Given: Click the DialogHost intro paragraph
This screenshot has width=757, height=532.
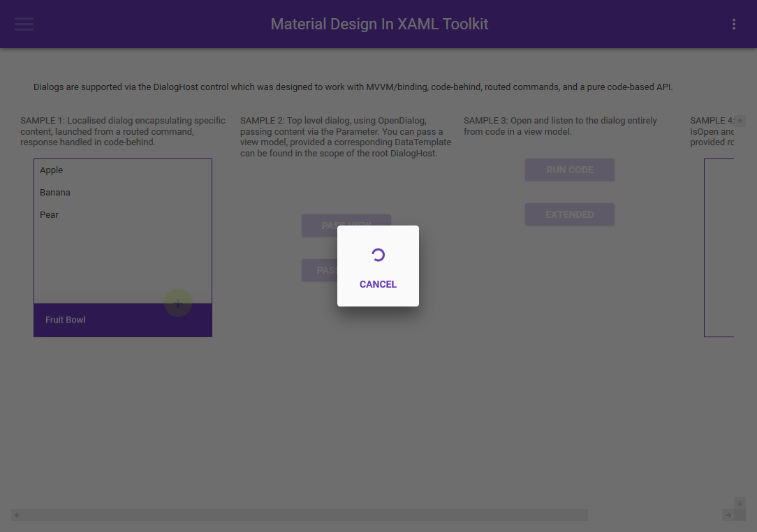Looking at the screenshot, I should [353, 87].
